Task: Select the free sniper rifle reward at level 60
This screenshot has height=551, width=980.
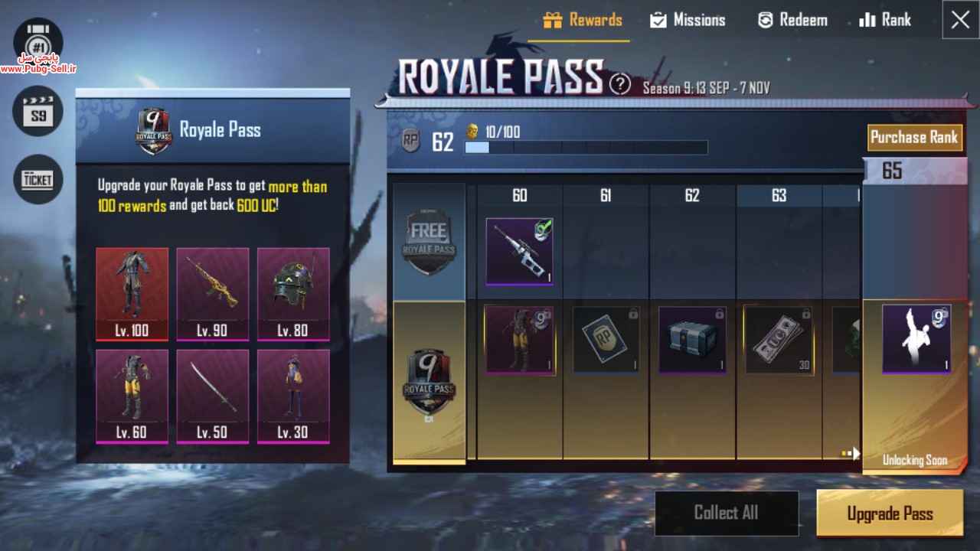Action: [520, 252]
